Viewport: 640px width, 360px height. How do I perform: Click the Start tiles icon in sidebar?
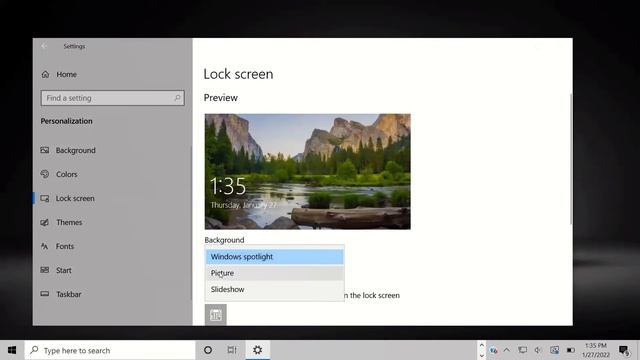coord(45,270)
